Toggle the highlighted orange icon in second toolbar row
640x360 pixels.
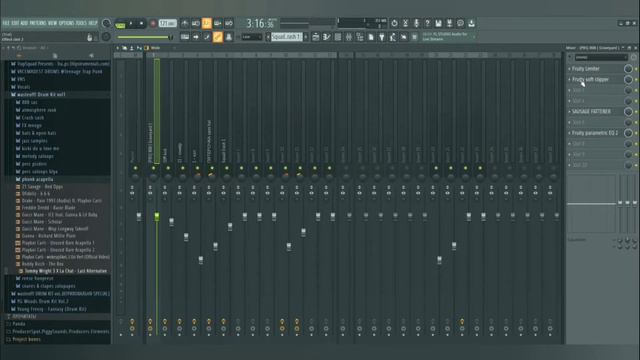pyautogui.click(x=218, y=37)
